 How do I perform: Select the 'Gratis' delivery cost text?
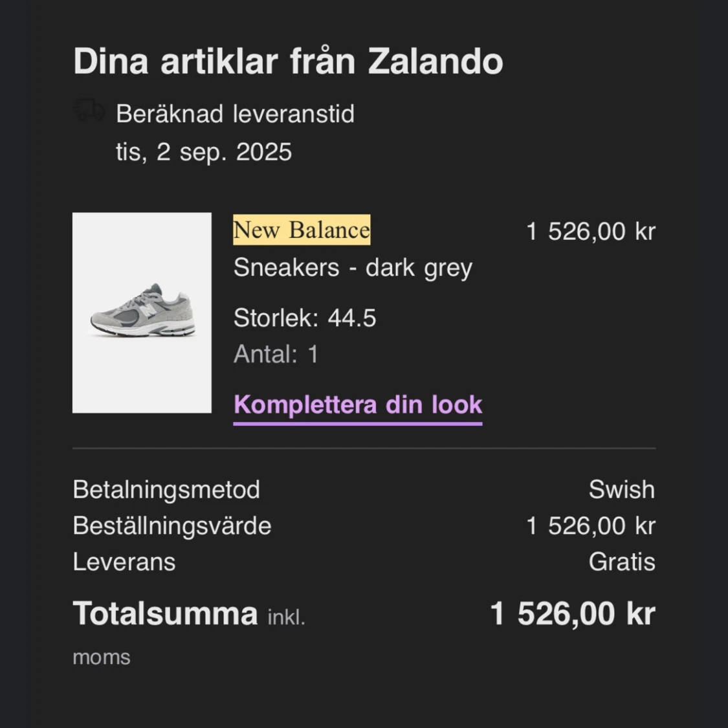[621, 562]
